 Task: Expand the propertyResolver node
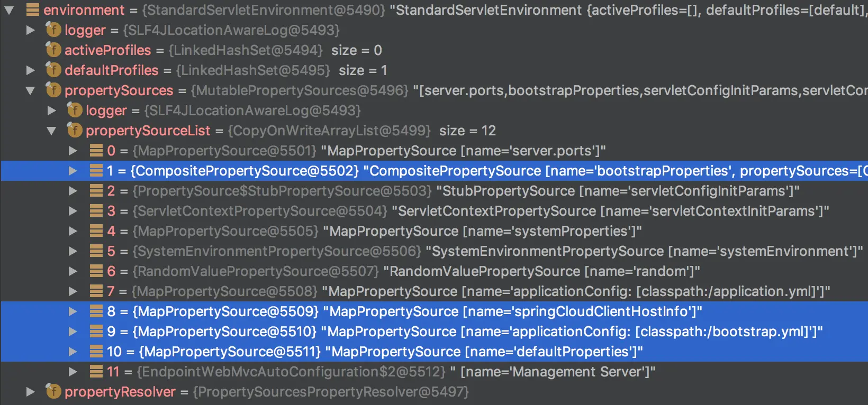tap(31, 392)
